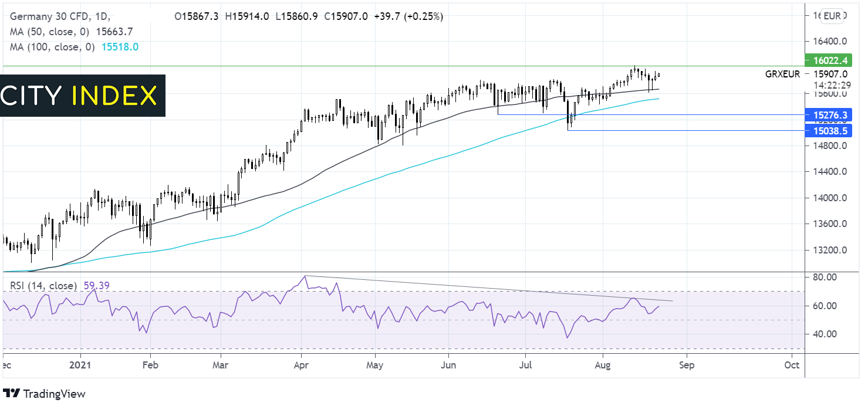Click the CITY INDEX logo banner
Image resolution: width=868 pixels, height=406 pixels.
(x=83, y=96)
